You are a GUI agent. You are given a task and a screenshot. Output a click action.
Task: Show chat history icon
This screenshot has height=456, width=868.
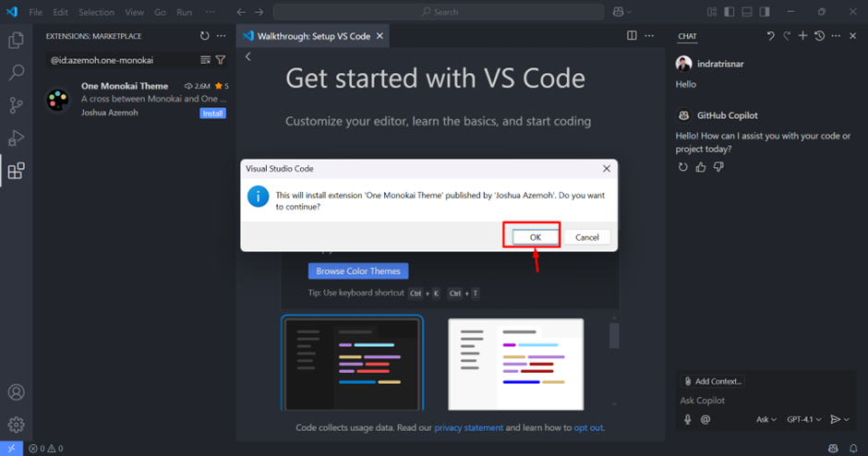coord(820,35)
